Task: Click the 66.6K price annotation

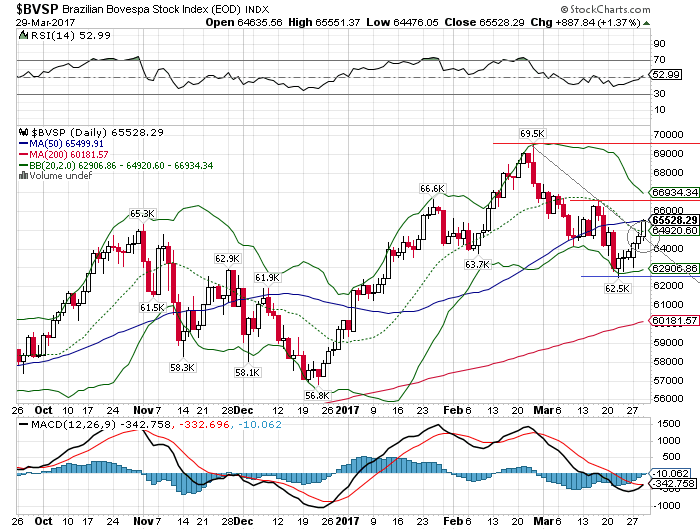Action: (x=432, y=189)
